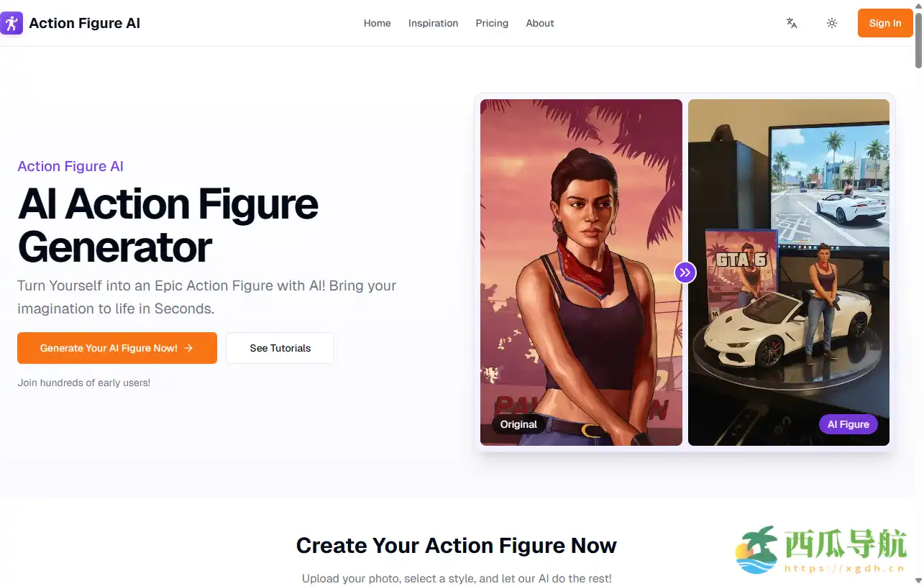Toggle the light/dark theme sun icon
Viewport: 924px width, 586px height.
tap(832, 23)
